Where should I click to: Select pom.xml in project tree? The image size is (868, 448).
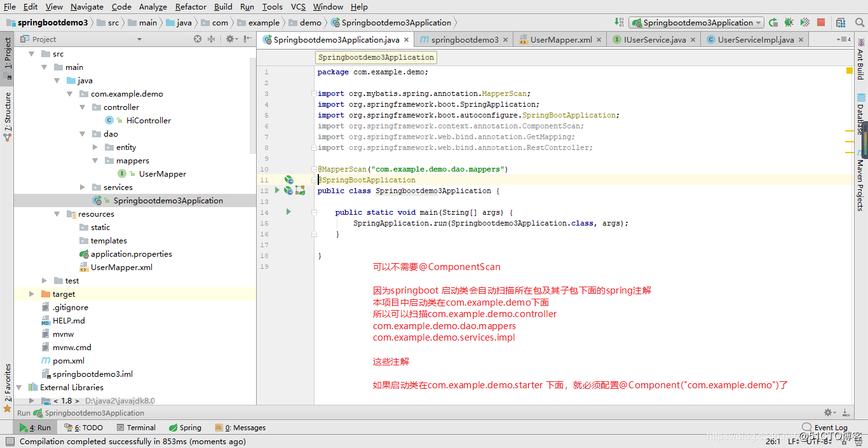(62, 360)
